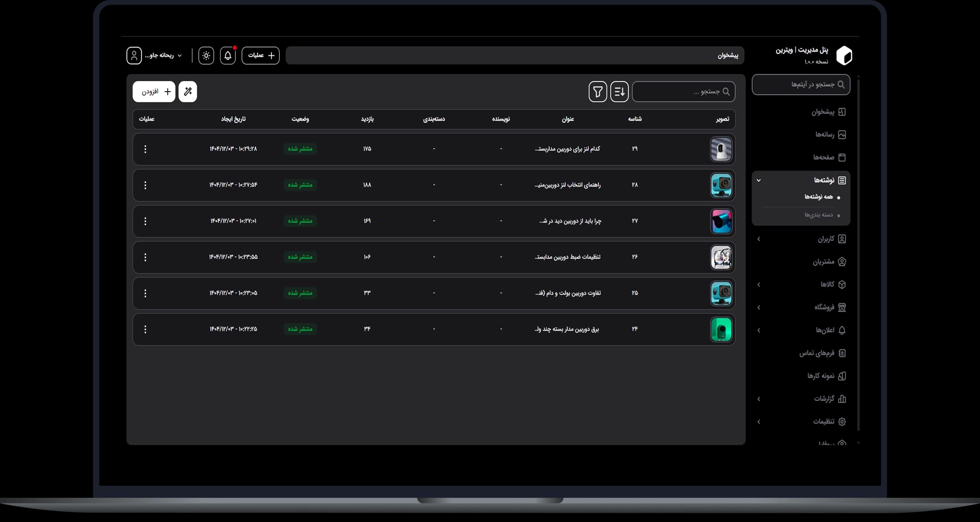Open the filter funnel icon
The height and width of the screenshot is (522, 980).
(598, 92)
